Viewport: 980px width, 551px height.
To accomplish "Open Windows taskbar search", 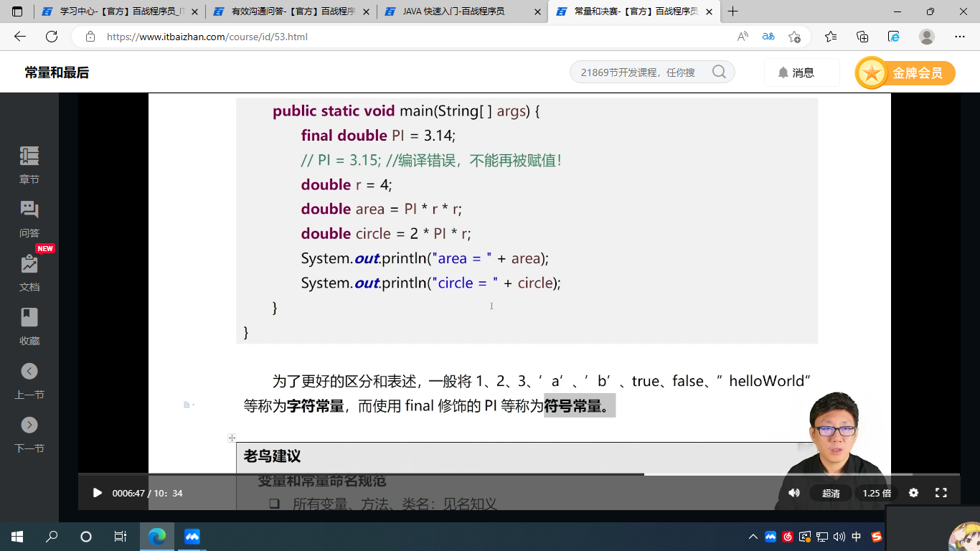I will 52,536.
